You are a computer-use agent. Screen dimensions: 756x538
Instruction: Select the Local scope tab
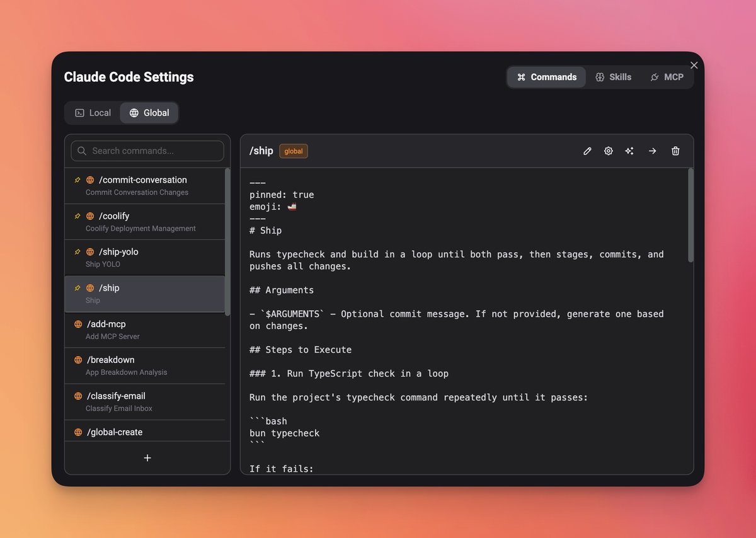pos(93,113)
